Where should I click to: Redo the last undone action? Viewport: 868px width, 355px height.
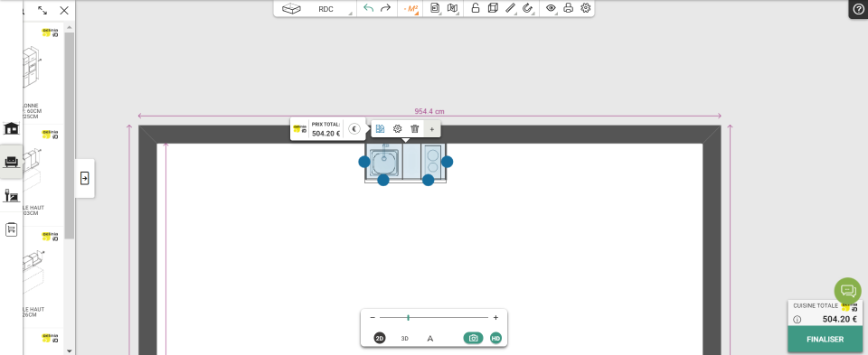[386, 8]
